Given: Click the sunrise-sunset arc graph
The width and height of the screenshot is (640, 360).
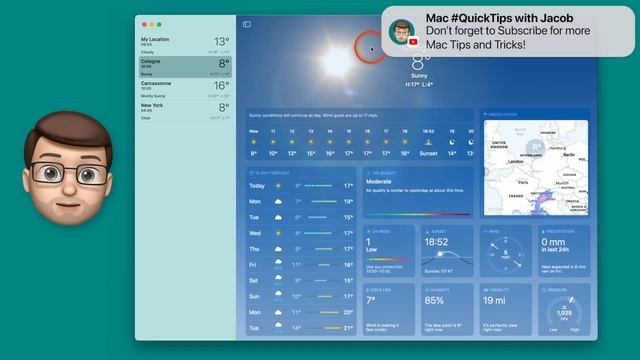Looking at the screenshot, I should tap(447, 258).
